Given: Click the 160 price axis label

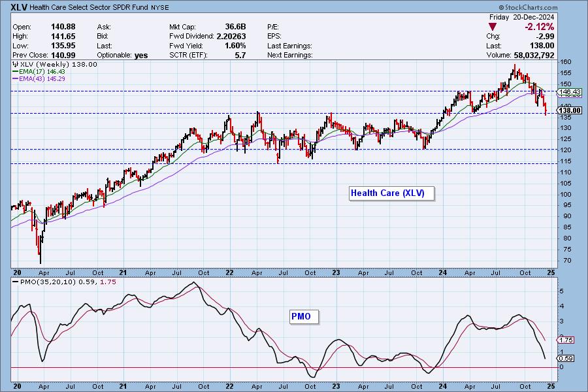Looking at the screenshot, I should (x=566, y=62).
